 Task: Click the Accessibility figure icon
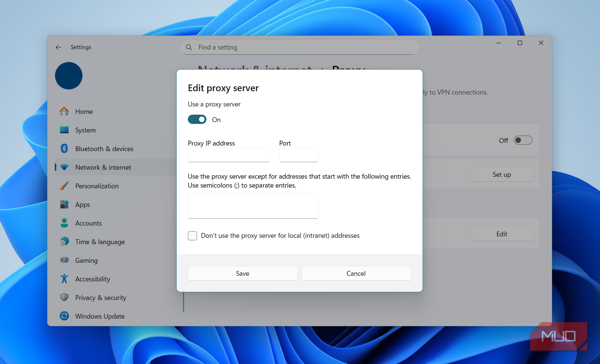click(64, 279)
